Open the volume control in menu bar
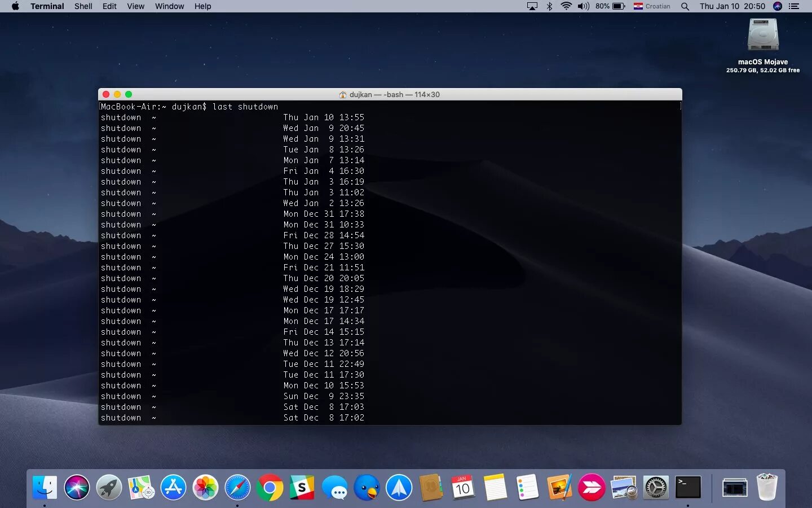The width and height of the screenshot is (812, 508). pyautogui.click(x=583, y=6)
